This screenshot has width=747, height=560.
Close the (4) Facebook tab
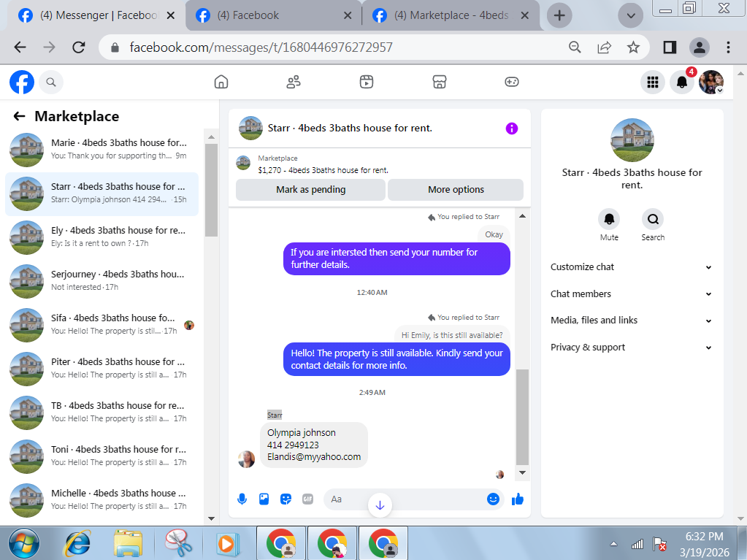pyautogui.click(x=348, y=15)
